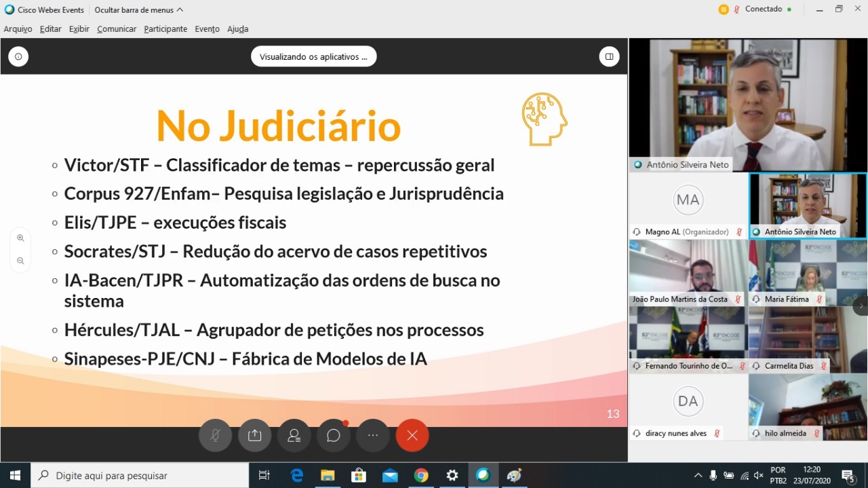Expand next video thumbnails with the right arrow

click(x=860, y=305)
